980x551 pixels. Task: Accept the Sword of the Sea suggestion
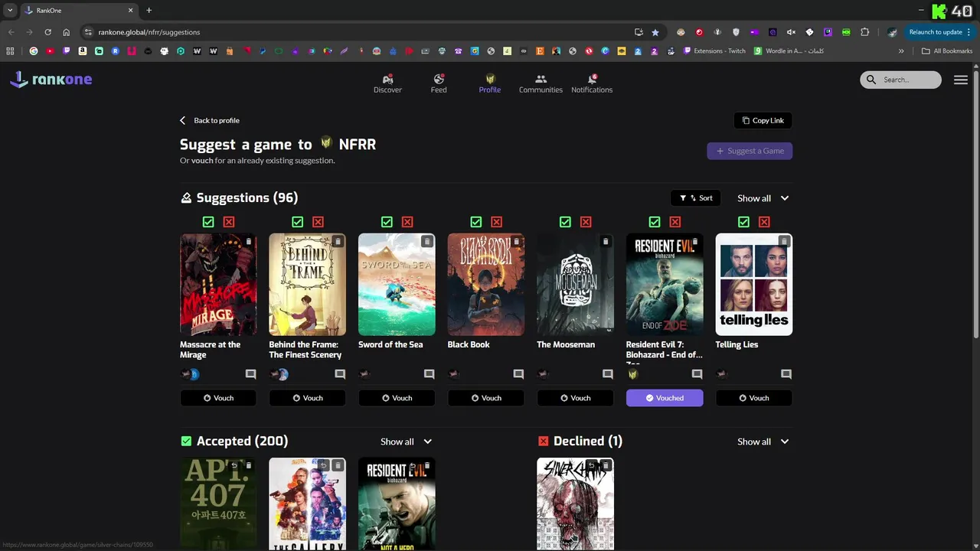pyautogui.click(x=387, y=222)
